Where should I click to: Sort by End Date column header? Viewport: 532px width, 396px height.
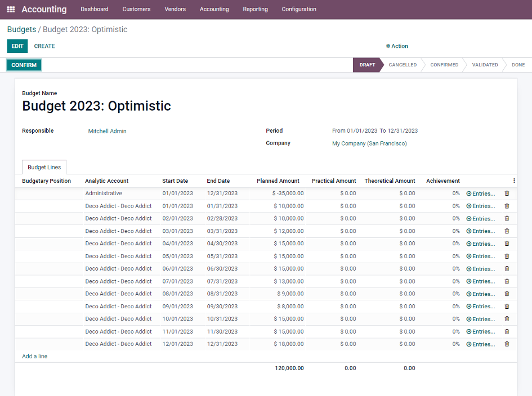point(218,181)
